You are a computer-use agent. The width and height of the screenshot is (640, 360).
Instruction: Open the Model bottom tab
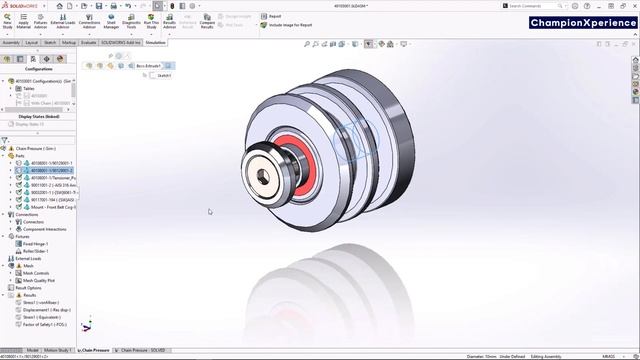tap(32, 350)
